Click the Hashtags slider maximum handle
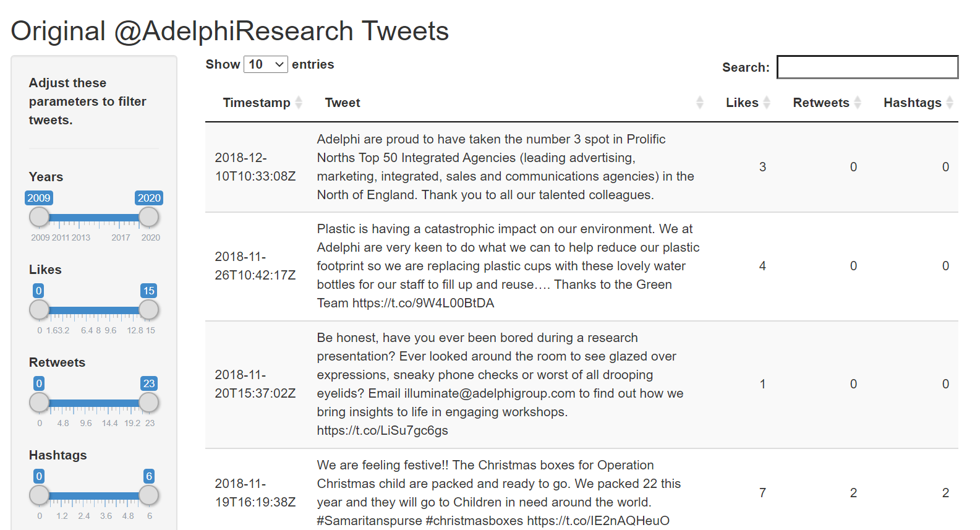This screenshot has height=530, width=980. [148, 495]
